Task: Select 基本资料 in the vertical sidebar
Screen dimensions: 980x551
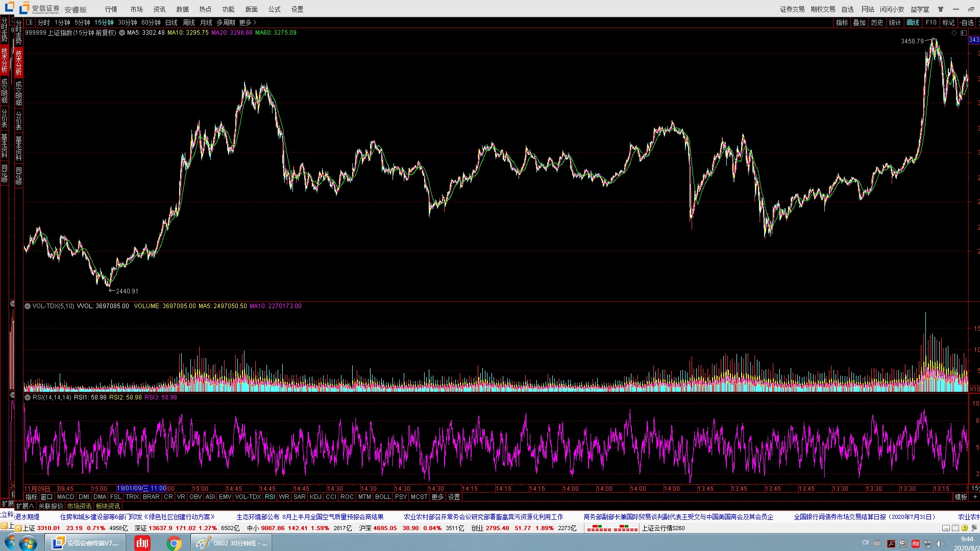Action: point(18,148)
